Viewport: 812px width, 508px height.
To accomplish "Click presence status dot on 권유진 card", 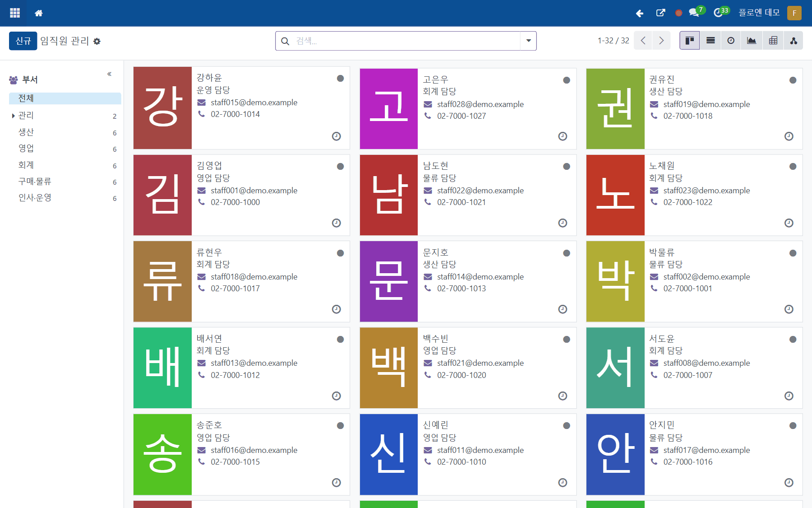I will tap(793, 80).
